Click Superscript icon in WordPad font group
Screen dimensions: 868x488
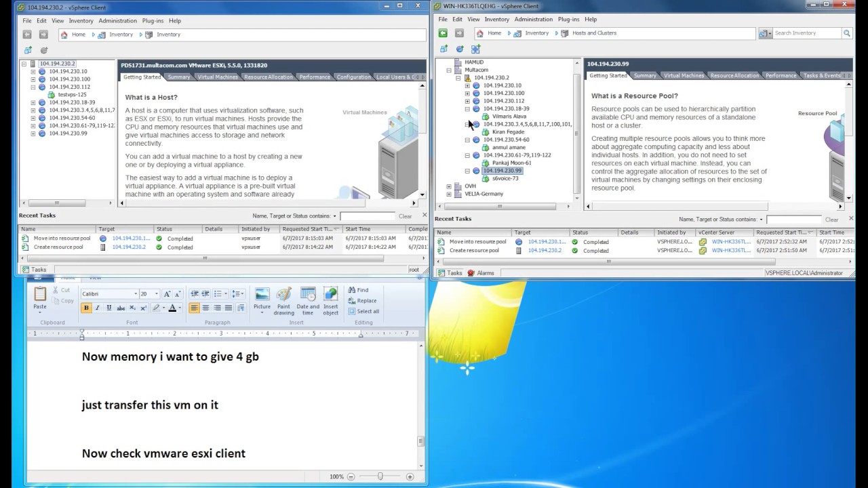(144, 308)
